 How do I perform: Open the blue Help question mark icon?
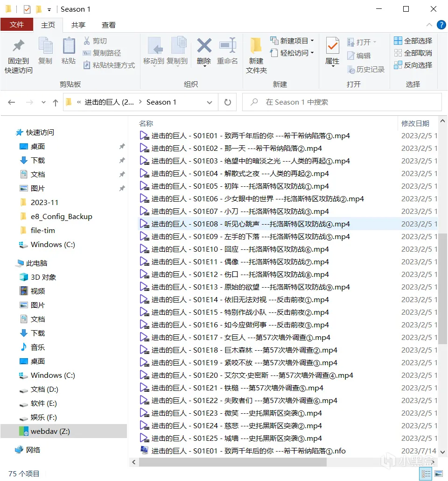pos(441,25)
